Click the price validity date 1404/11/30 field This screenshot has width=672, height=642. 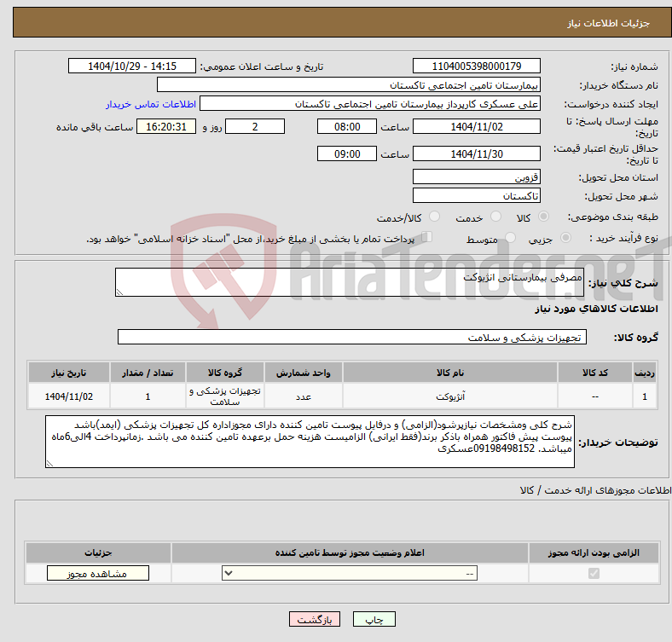476,153
